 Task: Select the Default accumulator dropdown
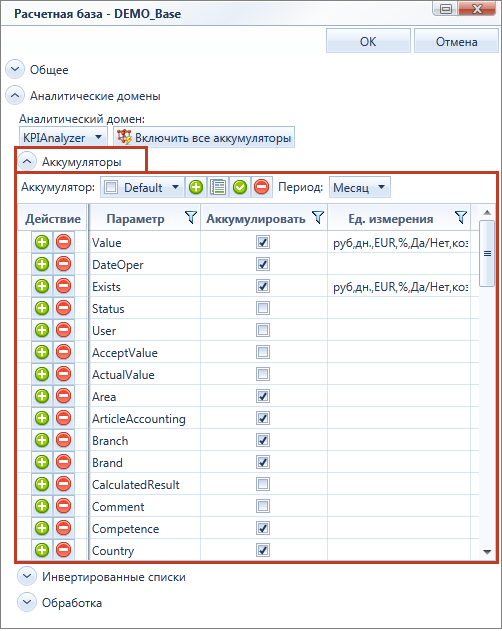click(143, 188)
